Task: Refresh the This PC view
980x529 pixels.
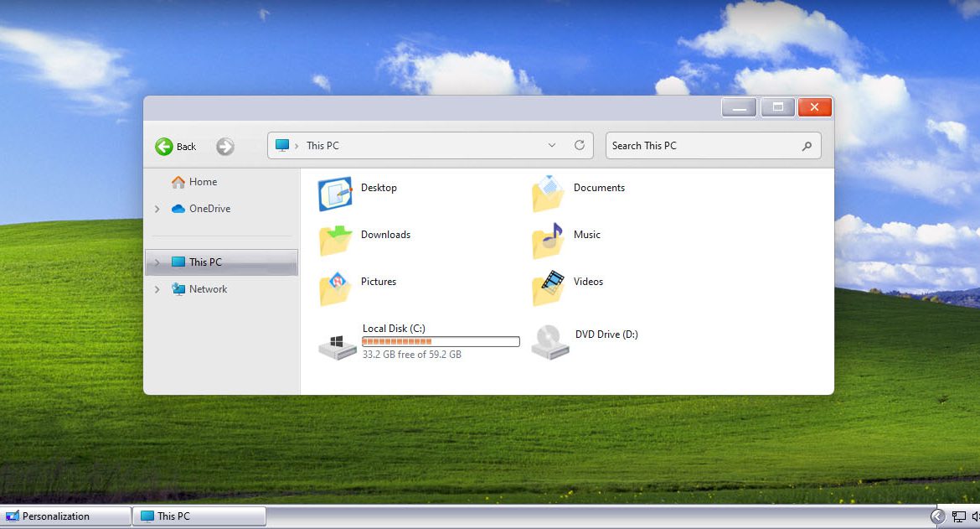Action: pos(580,145)
